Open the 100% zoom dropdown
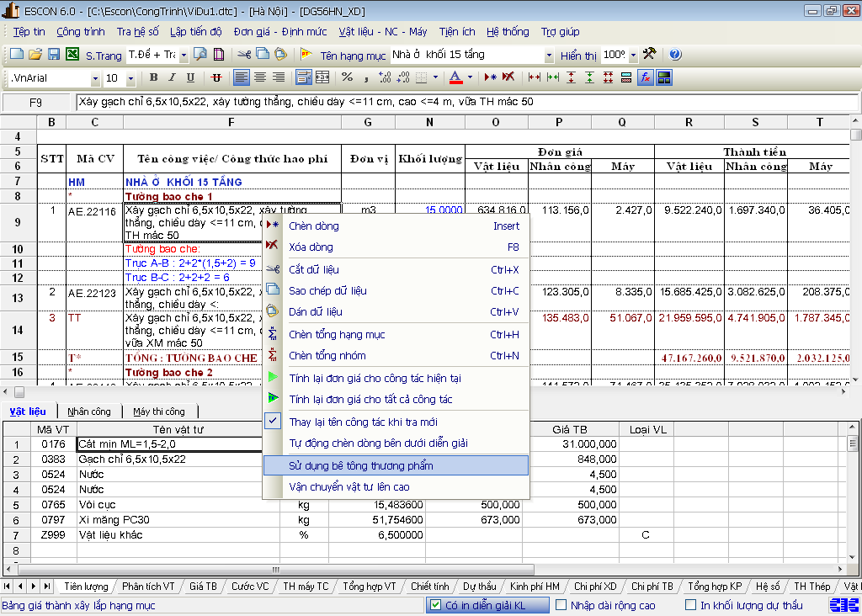Viewport: 862px width, 616px height. 632,56
